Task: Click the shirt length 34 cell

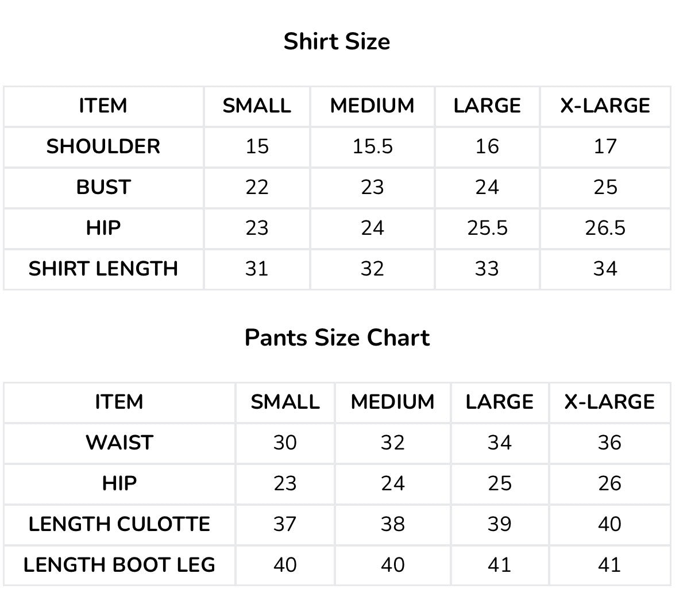Action: click(605, 269)
